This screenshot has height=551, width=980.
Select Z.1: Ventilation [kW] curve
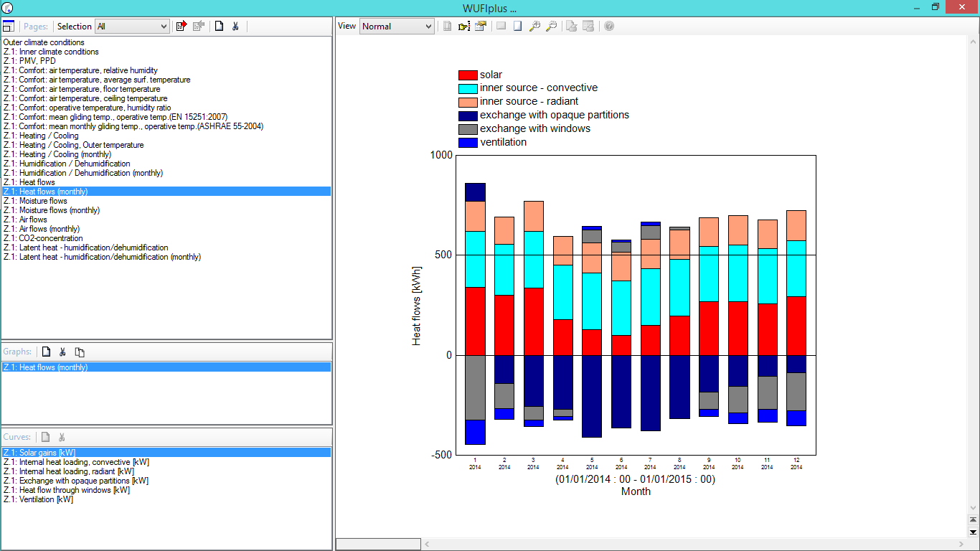click(38, 499)
